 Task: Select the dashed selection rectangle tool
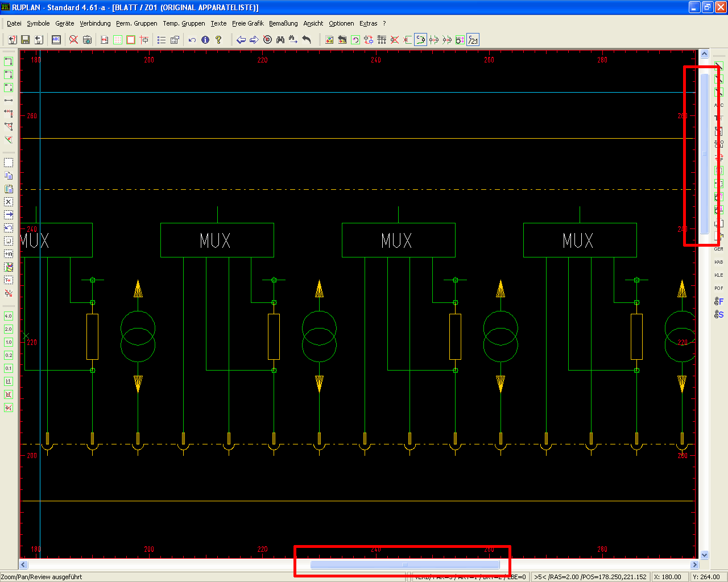(x=9, y=163)
